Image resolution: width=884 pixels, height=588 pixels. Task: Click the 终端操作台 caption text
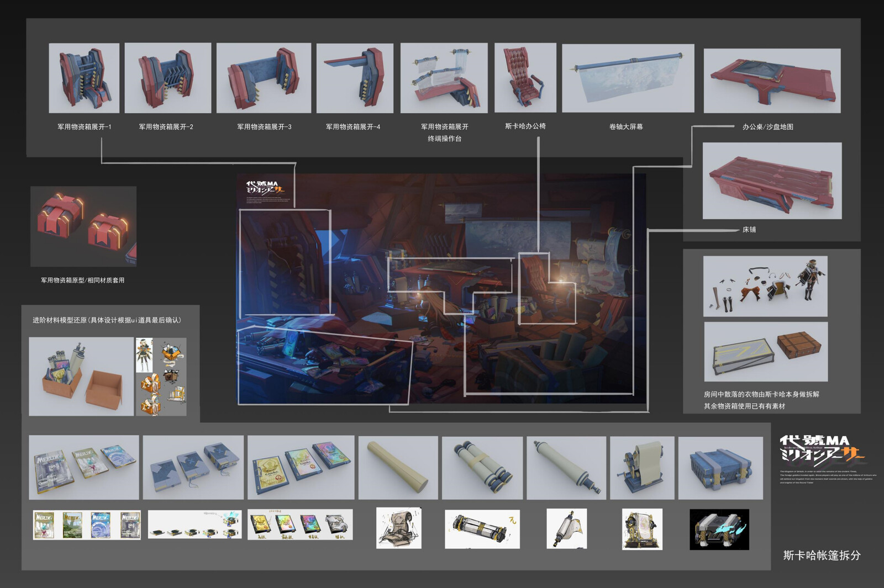point(445,139)
